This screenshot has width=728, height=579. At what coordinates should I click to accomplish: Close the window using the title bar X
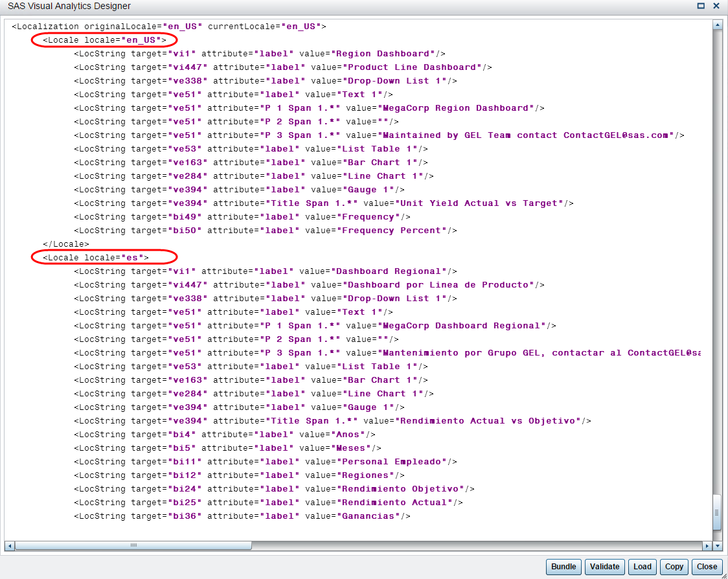pos(716,6)
